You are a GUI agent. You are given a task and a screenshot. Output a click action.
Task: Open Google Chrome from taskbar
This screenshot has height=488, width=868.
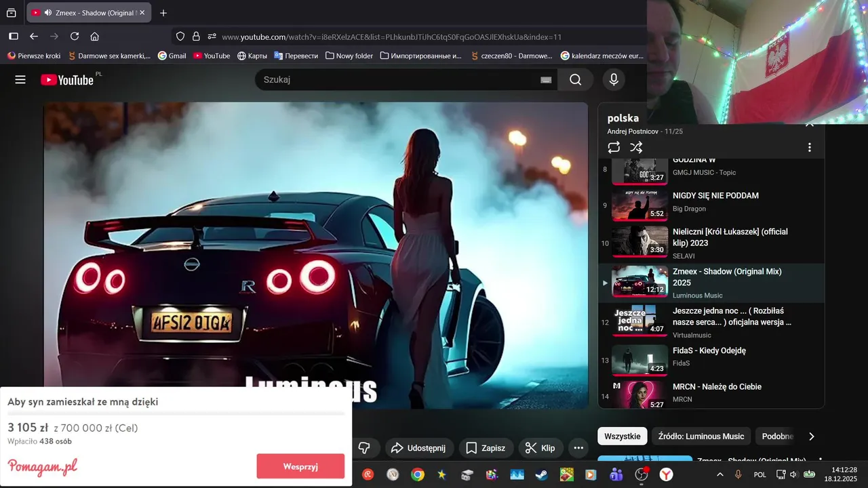(418, 474)
